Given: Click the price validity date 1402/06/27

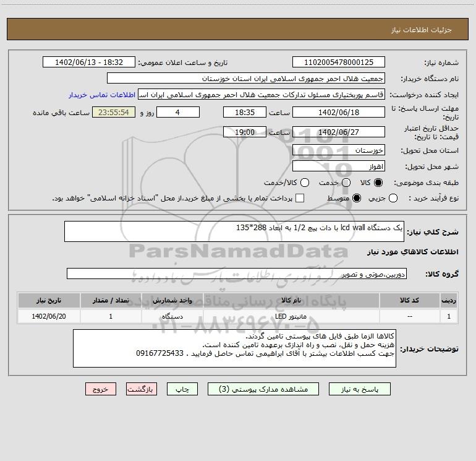Looking at the screenshot, I should [339, 132].
